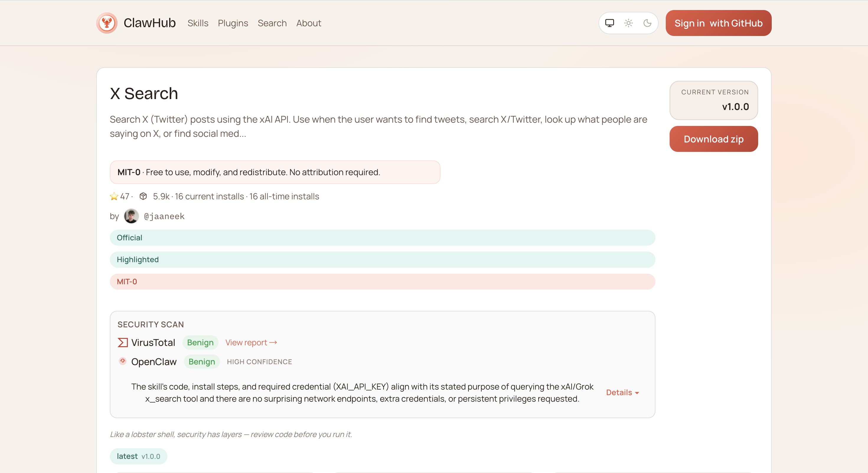Click the Download zip button

pos(713,139)
